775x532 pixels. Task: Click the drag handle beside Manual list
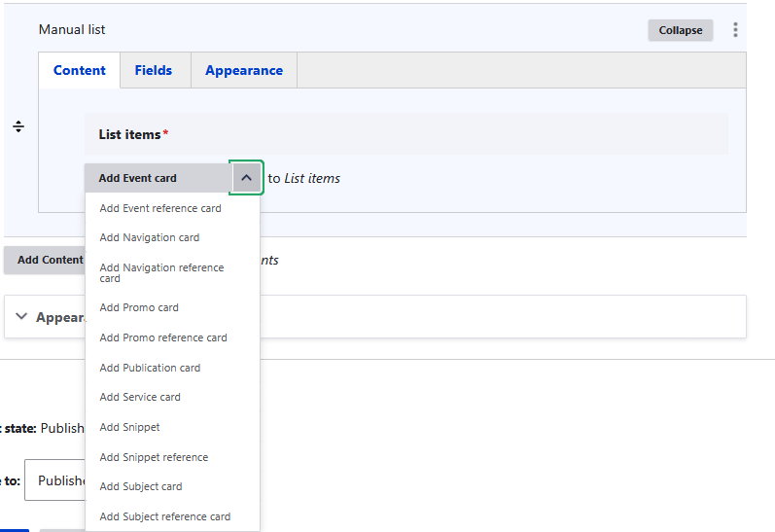click(x=18, y=126)
